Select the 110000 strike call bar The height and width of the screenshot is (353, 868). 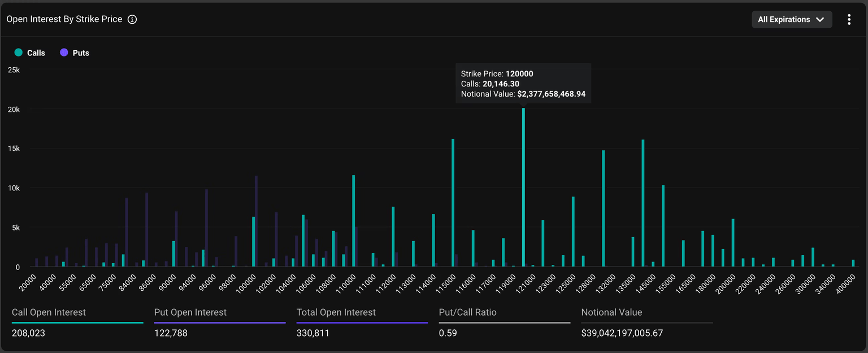(353, 221)
